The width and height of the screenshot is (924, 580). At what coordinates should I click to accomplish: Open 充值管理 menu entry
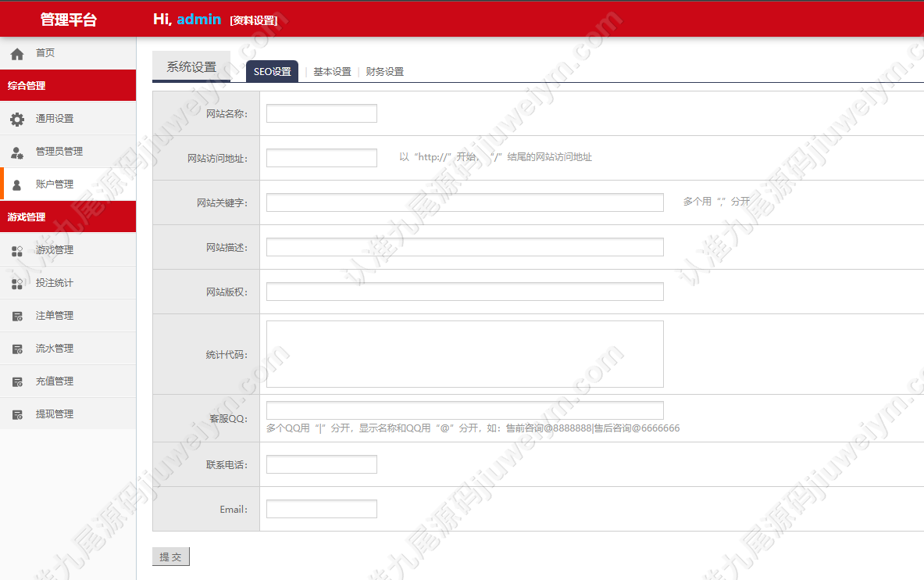pos(68,381)
